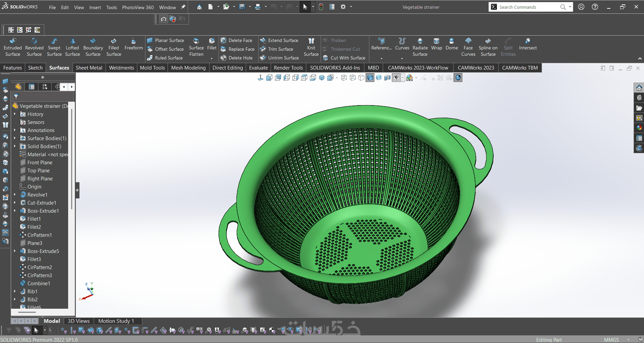Toggle Shaded With Edges display style
This screenshot has width=644, height=343.
tap(370, 78)
